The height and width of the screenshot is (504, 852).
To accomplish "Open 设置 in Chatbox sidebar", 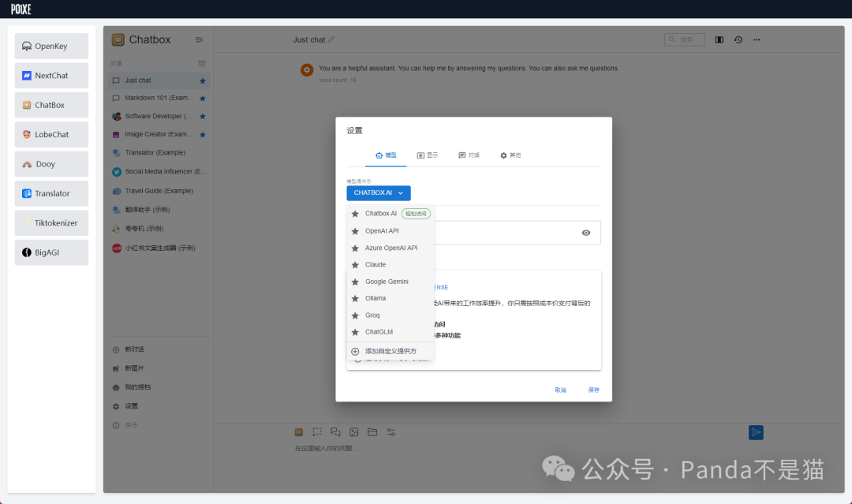I will tap(159, 406).
